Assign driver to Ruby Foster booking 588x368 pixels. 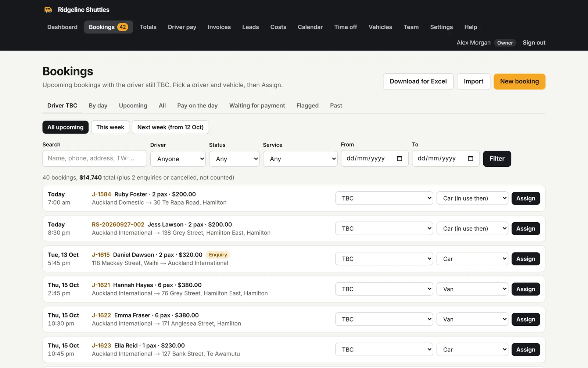pyautogui.click(x=526, y=198)
